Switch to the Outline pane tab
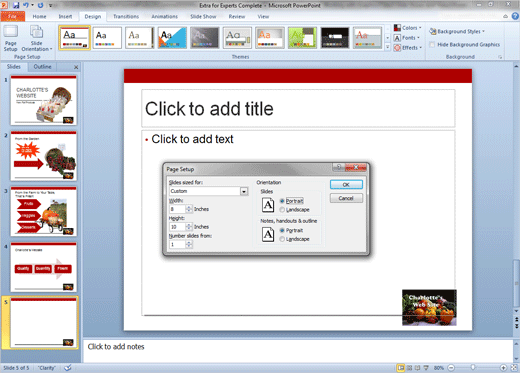The image size is (520, 373). click(42, 67)
